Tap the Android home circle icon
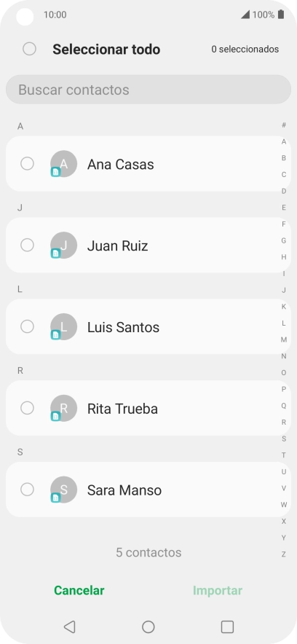This screenshot has width=297, height=644. [148, 627]
